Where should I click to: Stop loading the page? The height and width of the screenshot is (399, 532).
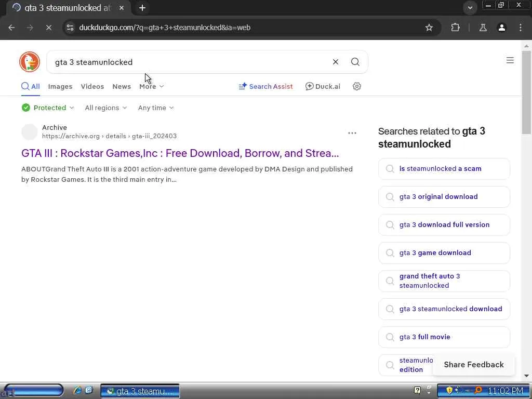pyautogui.click(x=48, y=28)
